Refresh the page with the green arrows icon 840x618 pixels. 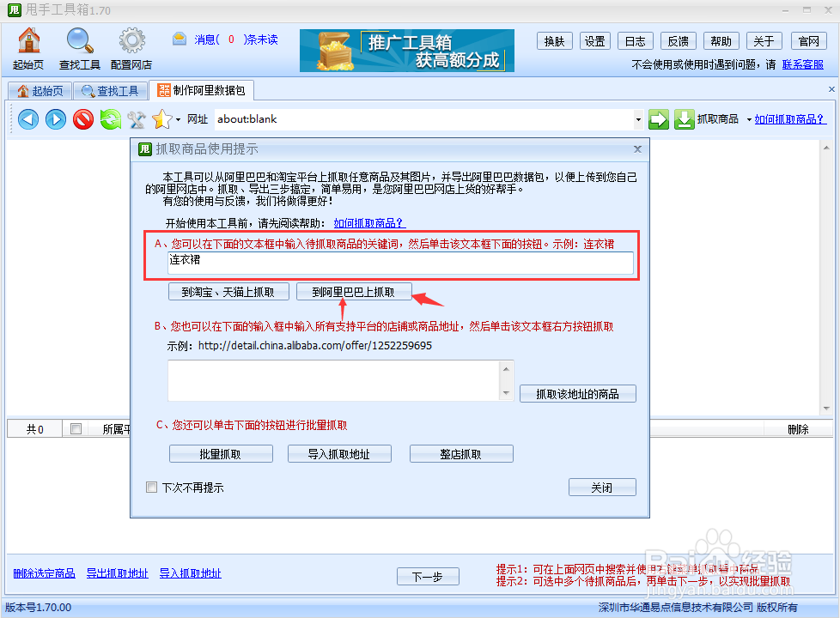pyautogui.click(x=109, y=118)
